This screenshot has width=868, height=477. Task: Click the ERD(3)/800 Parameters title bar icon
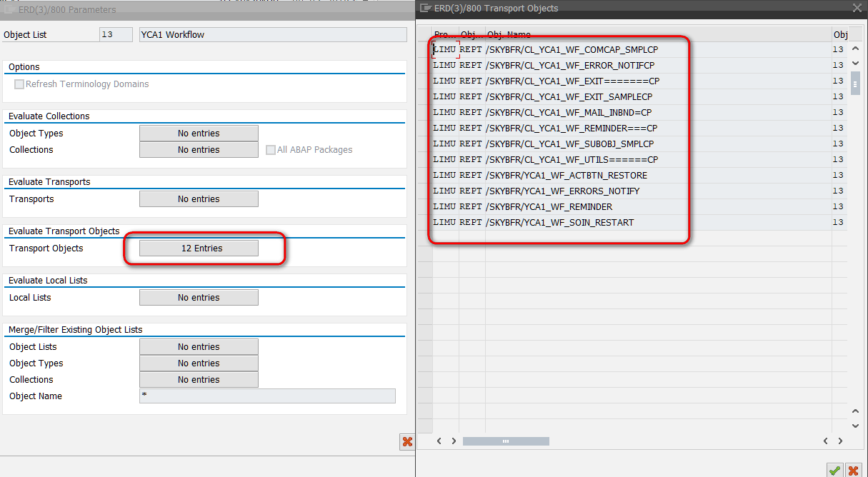point(9,9)
